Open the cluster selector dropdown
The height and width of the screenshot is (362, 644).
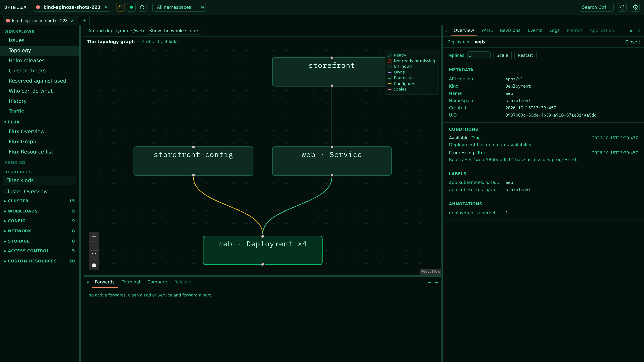click(x=72, y=7)
